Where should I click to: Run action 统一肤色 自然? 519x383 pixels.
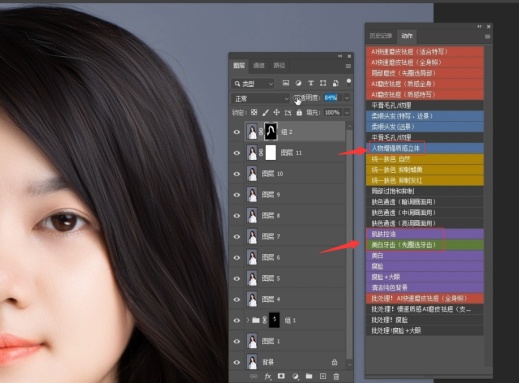click(425, 159)
